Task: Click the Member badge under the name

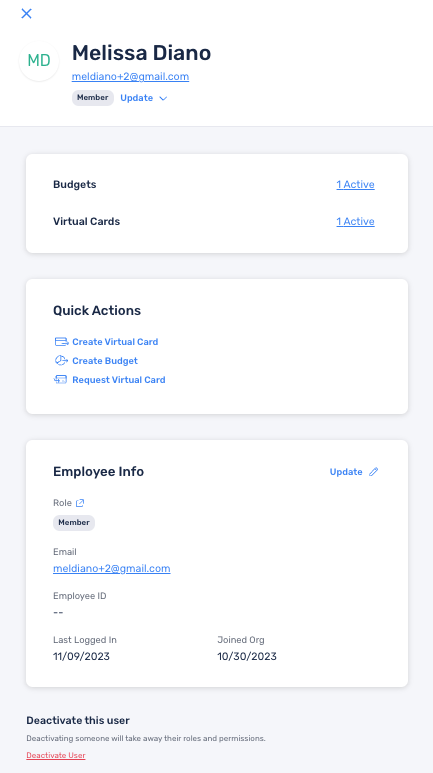Action: [x=93, y=98]
